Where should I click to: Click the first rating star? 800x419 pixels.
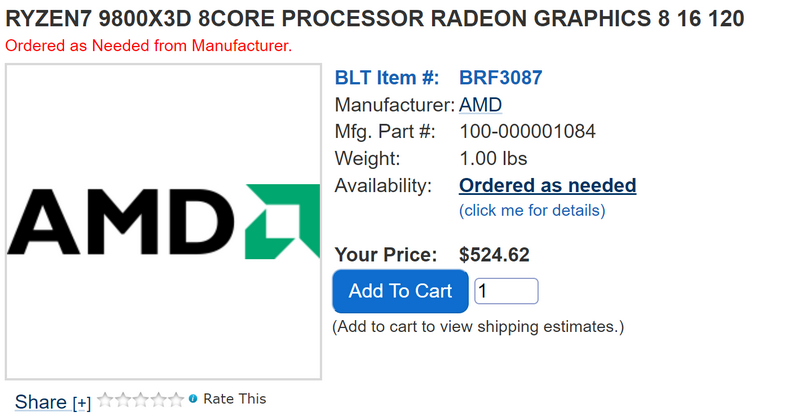tap(105, 400)
